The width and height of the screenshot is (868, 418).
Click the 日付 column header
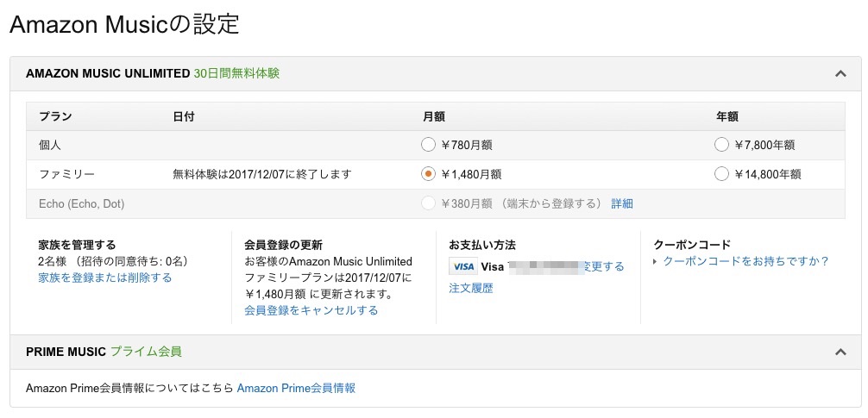point(184,116)
